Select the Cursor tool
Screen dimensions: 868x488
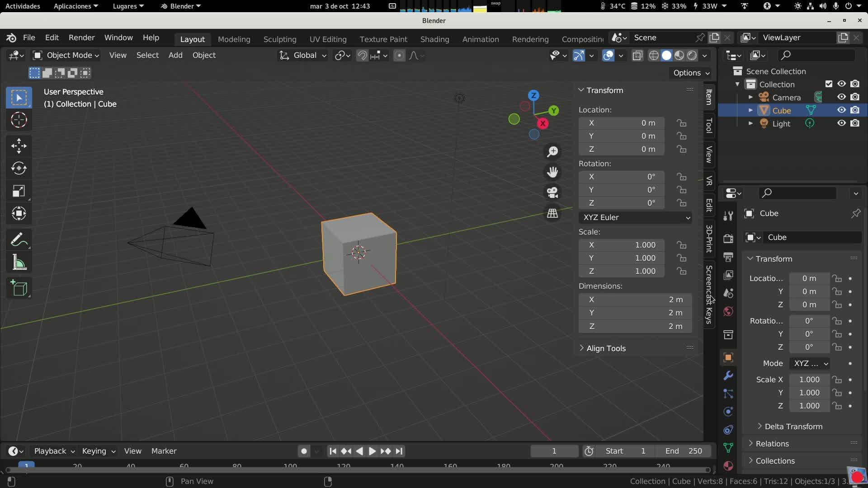click(x=19, y=120)
